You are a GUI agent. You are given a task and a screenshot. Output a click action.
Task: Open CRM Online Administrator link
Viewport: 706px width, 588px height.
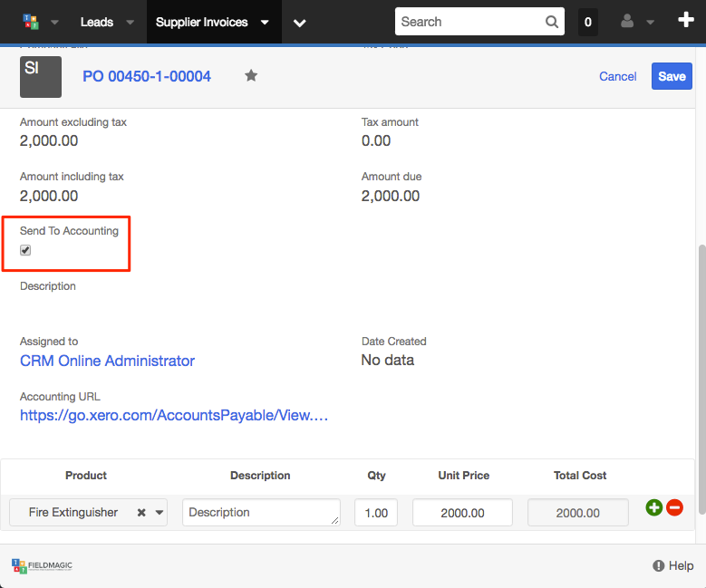pyautogui.click(x=107, y=361)
